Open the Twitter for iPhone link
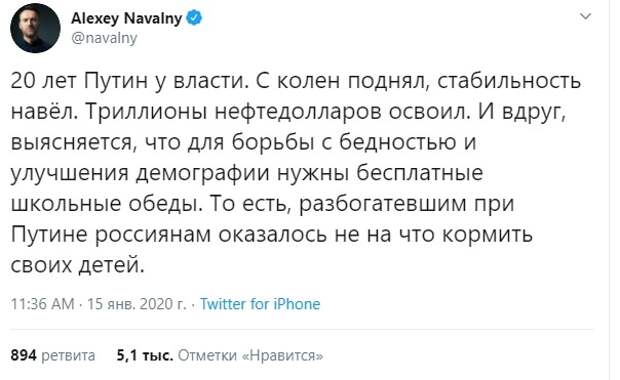 260,304
